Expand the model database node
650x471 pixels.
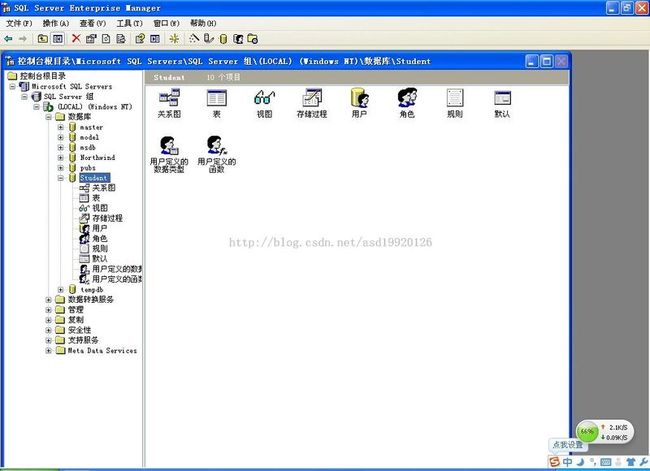[x=61, y=137]
